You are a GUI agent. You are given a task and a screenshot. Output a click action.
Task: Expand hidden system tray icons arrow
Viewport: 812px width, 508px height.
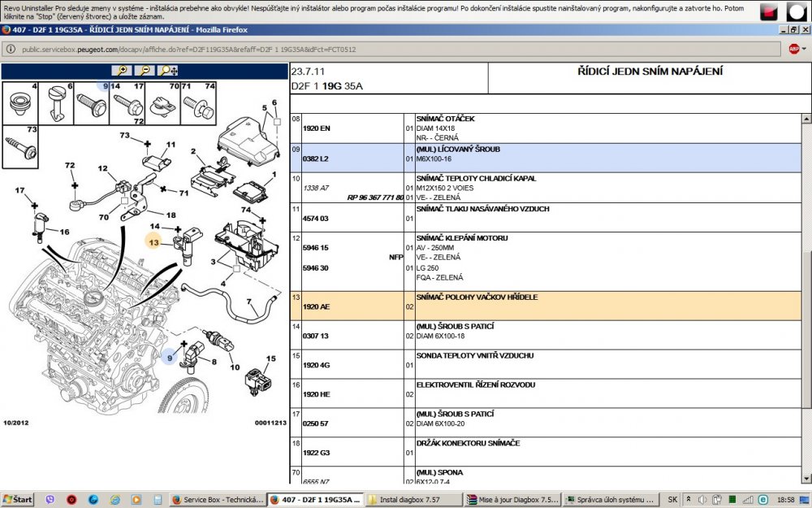(x=689, y=500)
